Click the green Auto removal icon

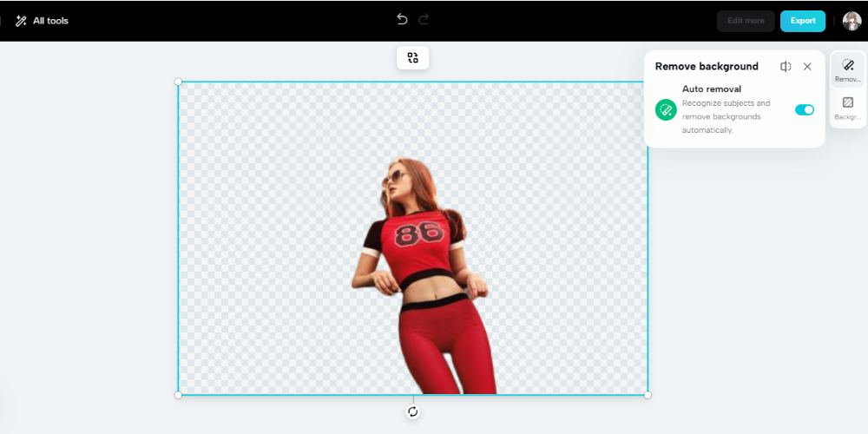pos(666,109)
